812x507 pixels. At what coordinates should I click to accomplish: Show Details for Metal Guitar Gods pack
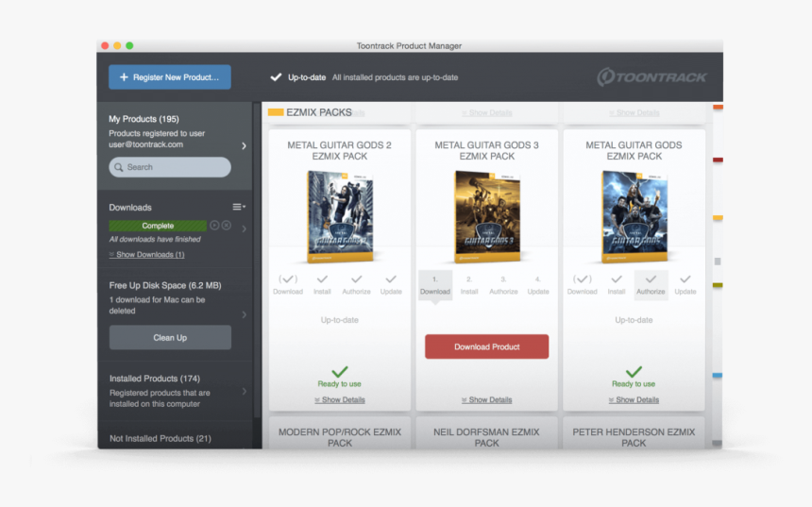pos(634,399)
